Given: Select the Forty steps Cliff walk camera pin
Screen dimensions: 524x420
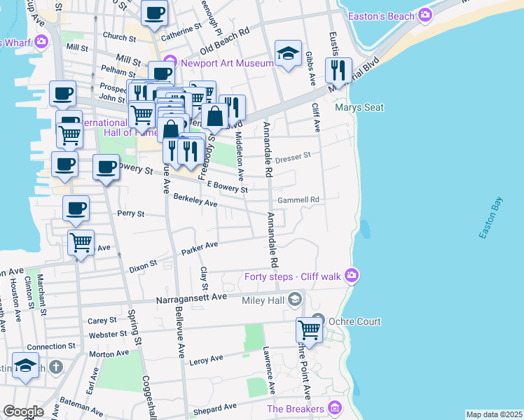Looking at the screenshot, I should tap(351, 276).
